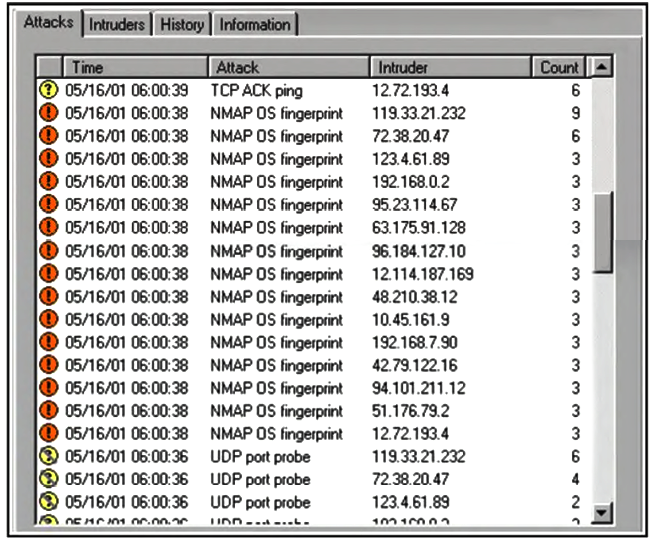Sort list by the Attack column header
This screenshot has width=655, height=548.
point(290,67)
